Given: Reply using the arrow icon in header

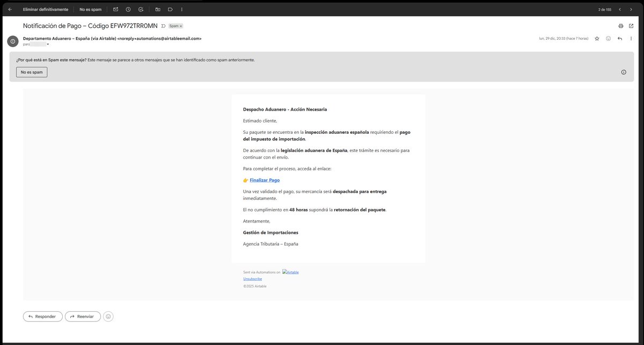Looking at the screenshot, I should pyautogui.click(x=620, y=39).
